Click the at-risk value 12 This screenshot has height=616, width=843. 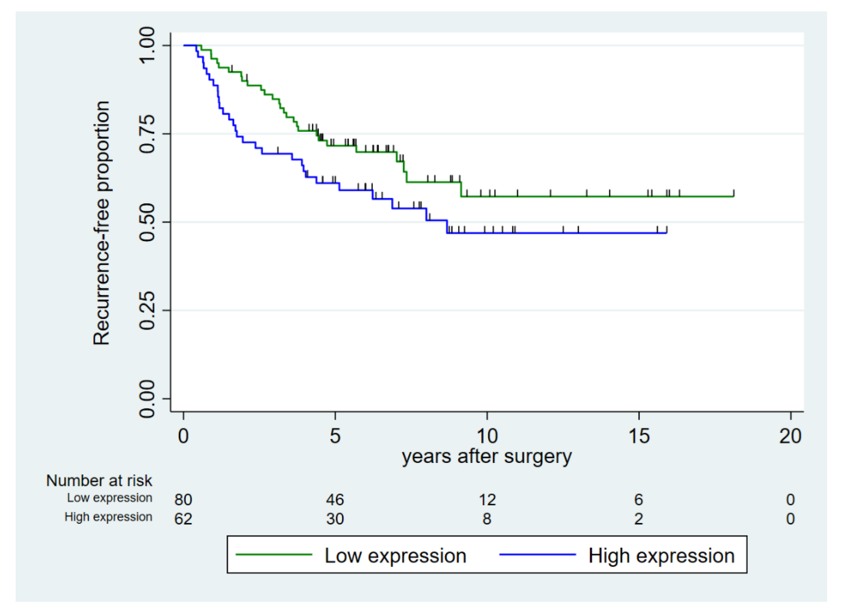[x=487, y=500]
